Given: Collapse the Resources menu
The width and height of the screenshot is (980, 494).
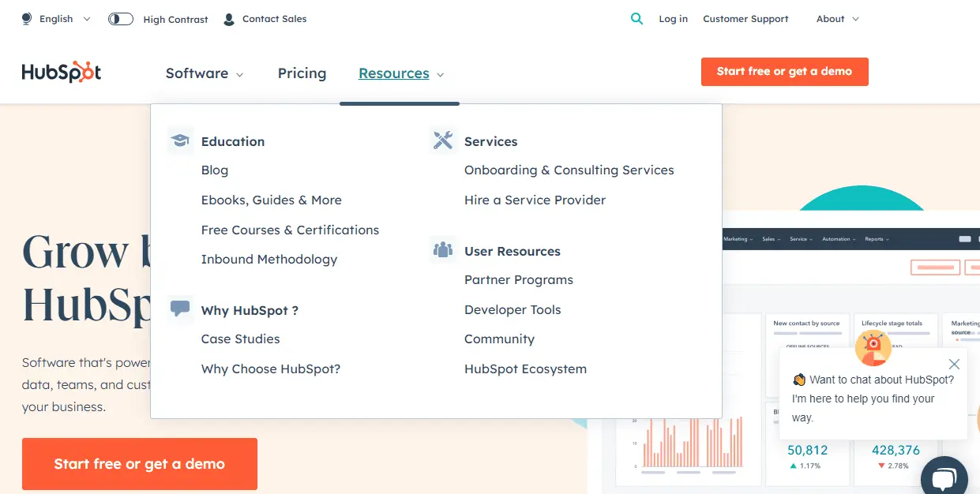Looking at the screenshot, I should [x=401, y=73].
